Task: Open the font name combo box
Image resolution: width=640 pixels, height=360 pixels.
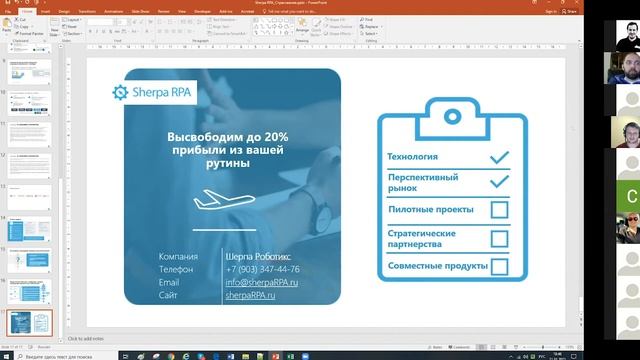Action: 100,22
